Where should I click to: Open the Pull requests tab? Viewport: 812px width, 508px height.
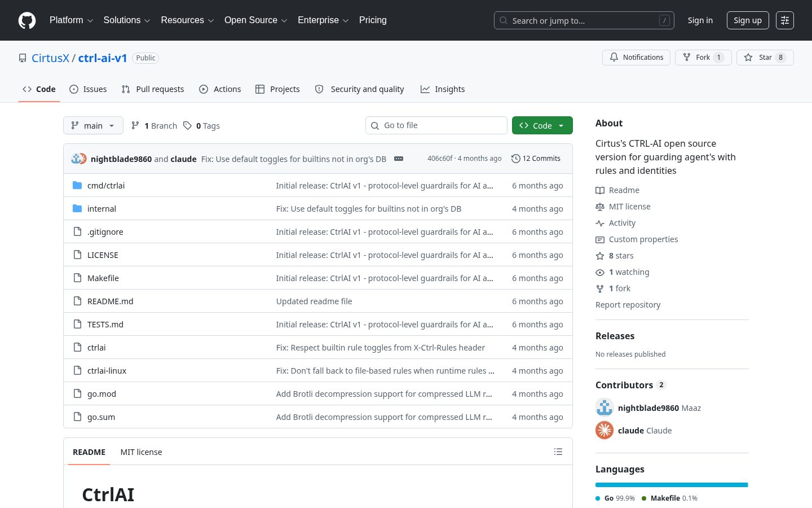click(153, 89)
